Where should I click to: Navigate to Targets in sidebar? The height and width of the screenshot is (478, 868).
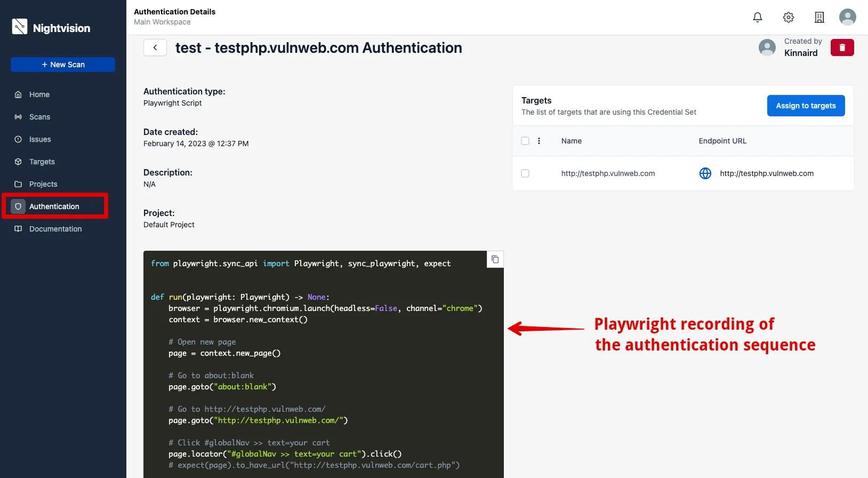tap(42, 162)
